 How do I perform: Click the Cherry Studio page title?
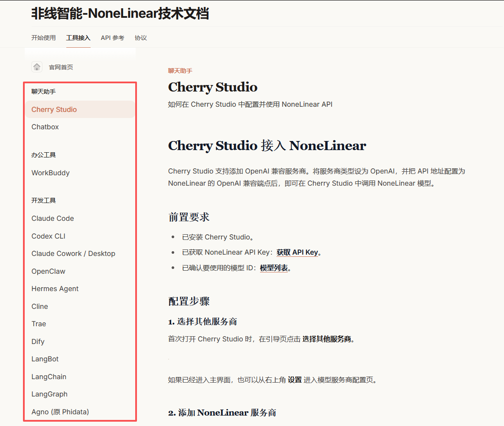pos(213,87)
